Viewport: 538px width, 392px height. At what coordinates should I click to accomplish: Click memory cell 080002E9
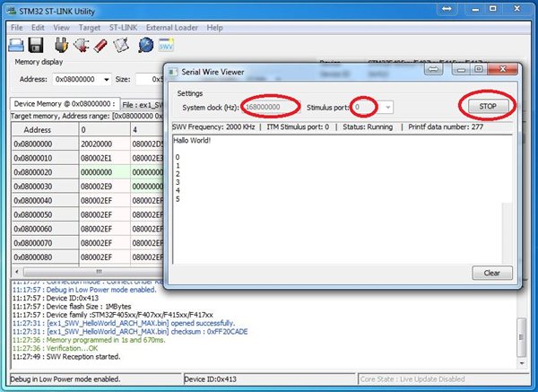click(105, 187)
